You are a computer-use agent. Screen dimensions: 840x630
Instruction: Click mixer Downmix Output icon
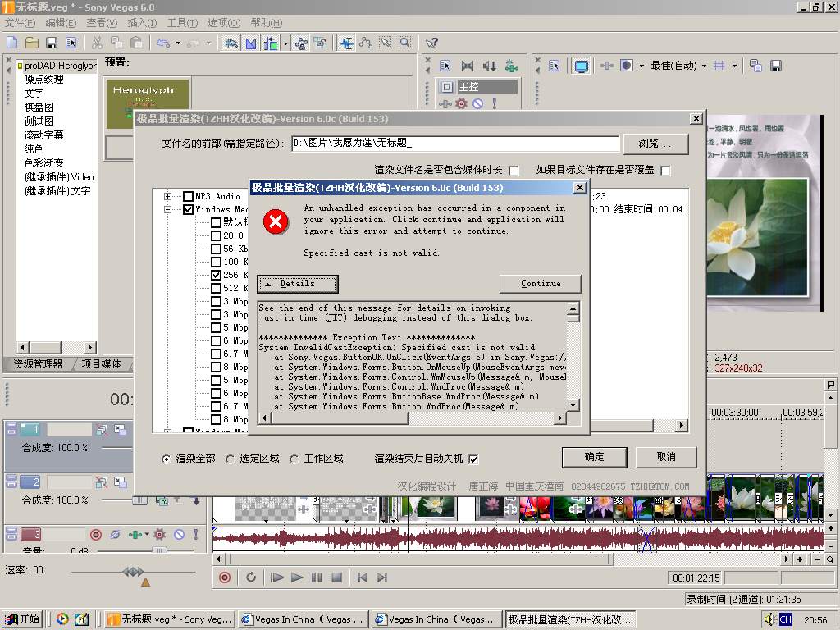pyautogui.click(x=468, y=66)
